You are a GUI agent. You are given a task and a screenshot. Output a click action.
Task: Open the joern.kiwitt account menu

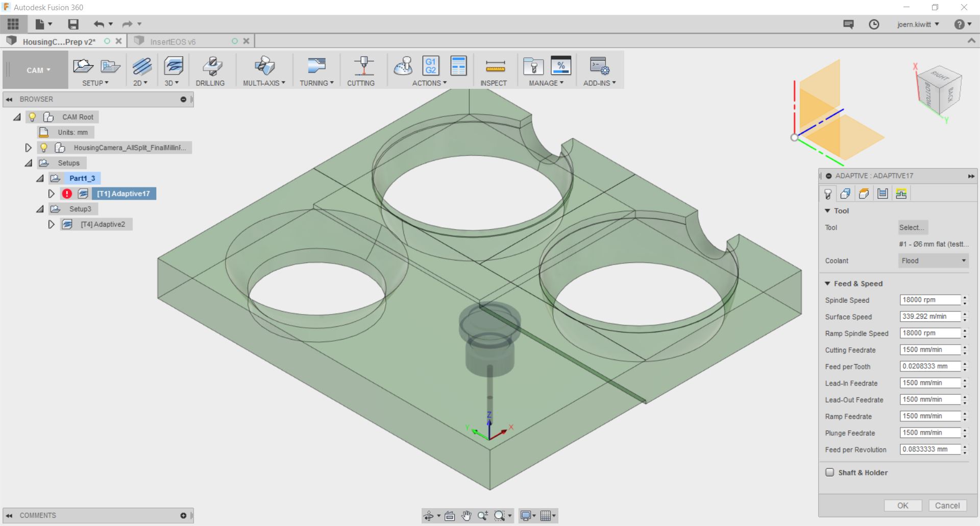click(x=918, y=25)
